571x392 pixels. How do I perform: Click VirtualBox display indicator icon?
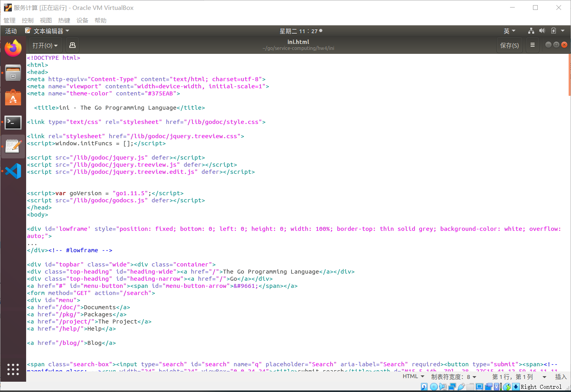coord(479,386)
